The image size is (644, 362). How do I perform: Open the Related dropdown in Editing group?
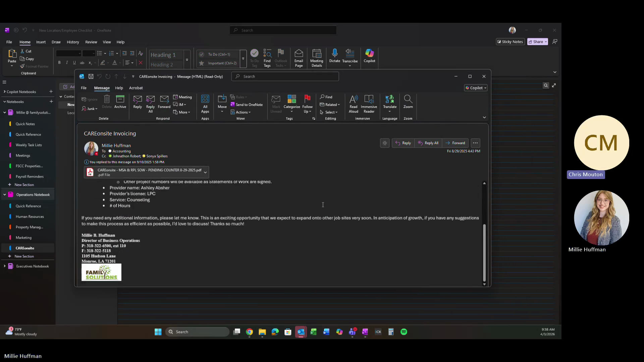[330, 105]
